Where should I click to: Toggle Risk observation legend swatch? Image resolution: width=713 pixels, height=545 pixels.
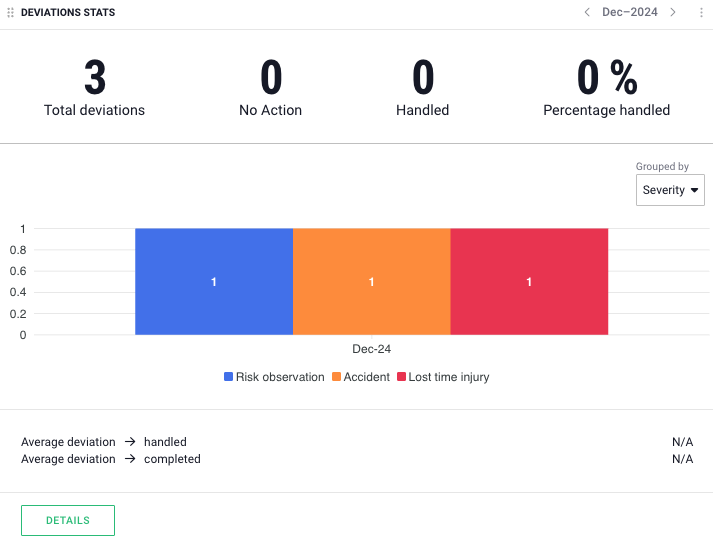[x=228, y=377]
